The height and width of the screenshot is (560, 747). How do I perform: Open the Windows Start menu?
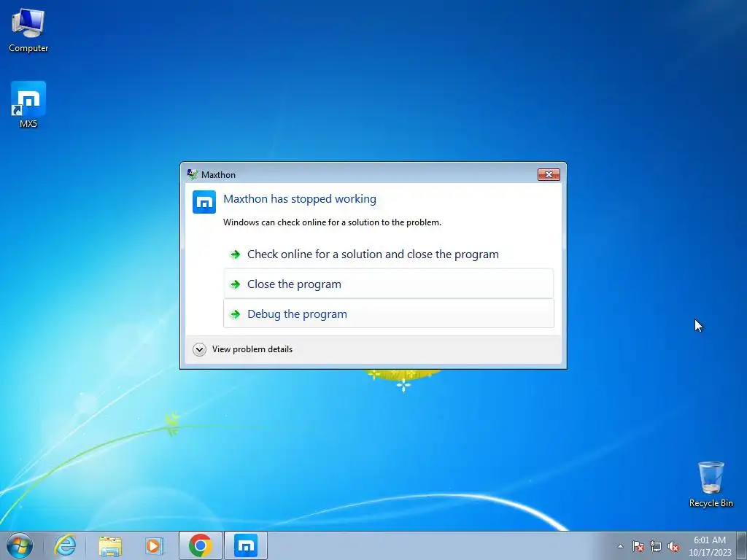[x=20, y=545]
